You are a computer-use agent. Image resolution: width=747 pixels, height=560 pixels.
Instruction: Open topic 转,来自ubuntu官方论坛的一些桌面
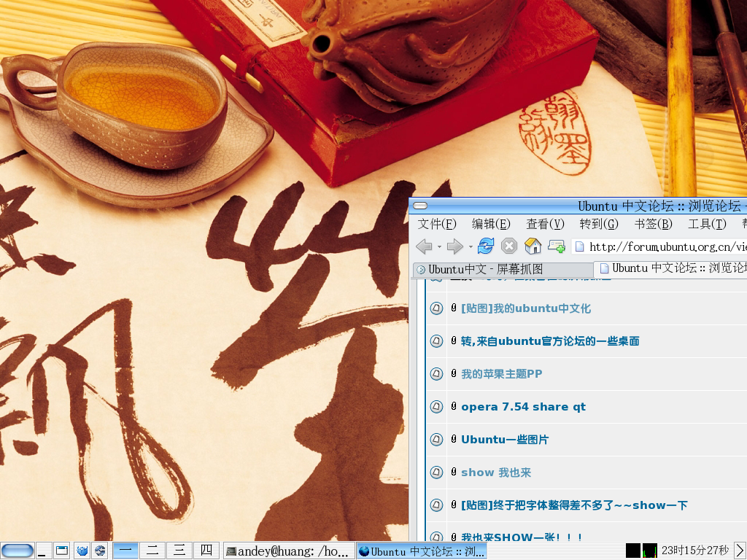(x=550, y=341)
